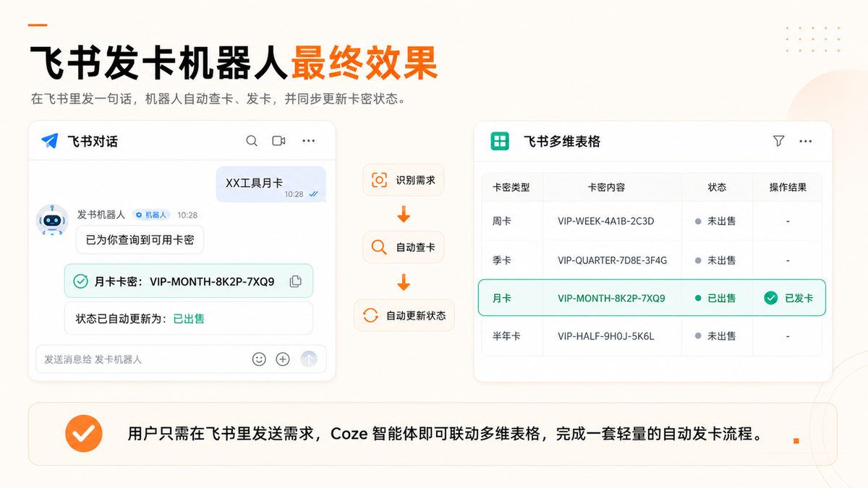868x488 pixels.
Task: Click 未出售 status in 半年卡 row
Action: (716, 336)
